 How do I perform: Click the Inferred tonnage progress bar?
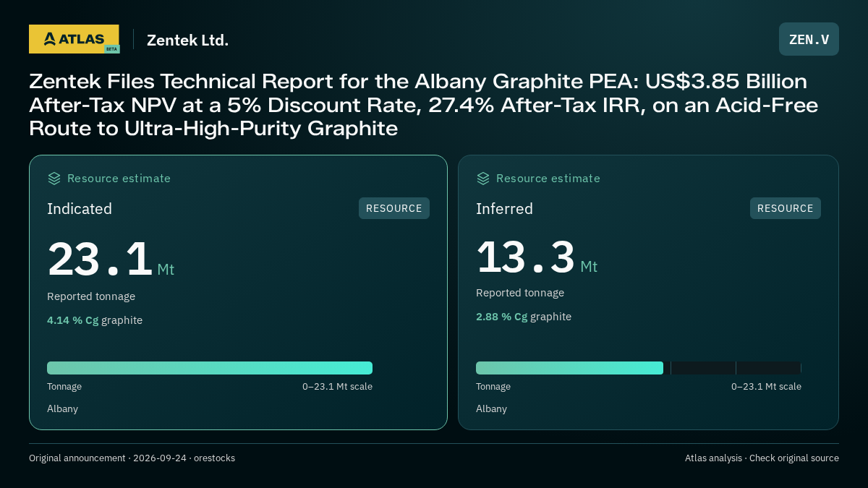[639, 368]
